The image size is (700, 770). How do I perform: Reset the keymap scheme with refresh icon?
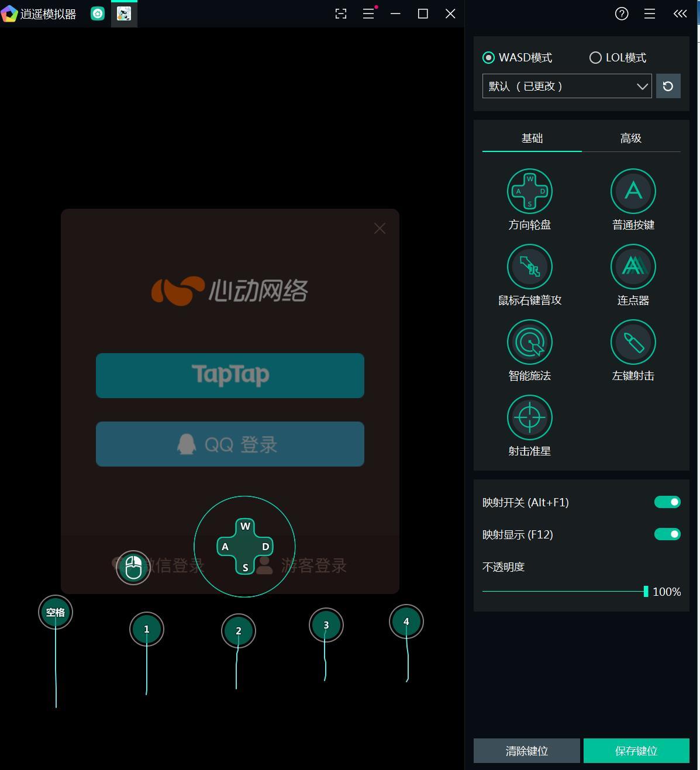(668, 87)
